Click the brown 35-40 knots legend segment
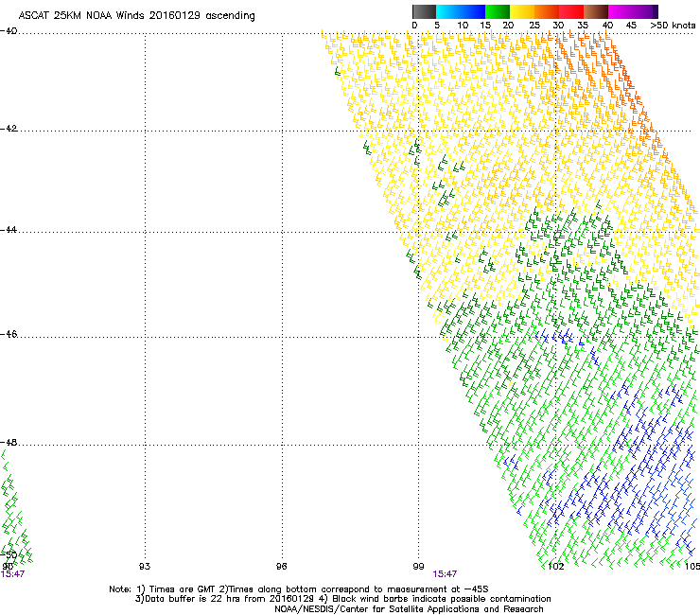This screenshot has height=615, width=700. [x=596, y=11]
